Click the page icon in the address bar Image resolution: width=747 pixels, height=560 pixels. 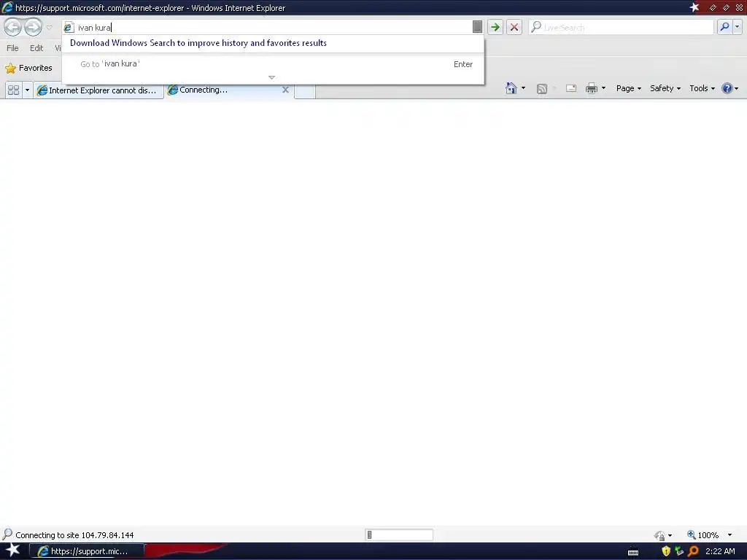point(69,27)
